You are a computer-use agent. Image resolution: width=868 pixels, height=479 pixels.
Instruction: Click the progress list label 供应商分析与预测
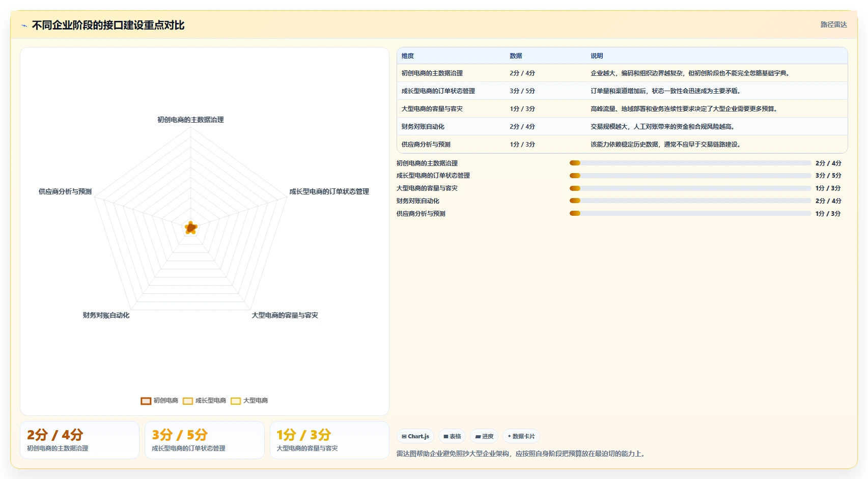421,214
